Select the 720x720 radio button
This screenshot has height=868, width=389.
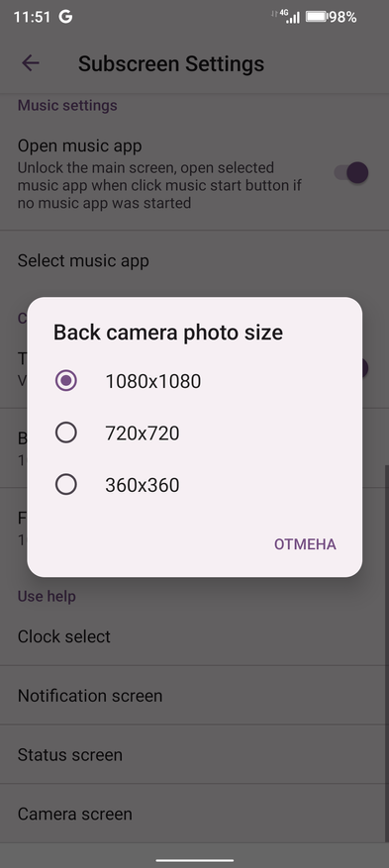pyautogui.click(x=66, y=433)
